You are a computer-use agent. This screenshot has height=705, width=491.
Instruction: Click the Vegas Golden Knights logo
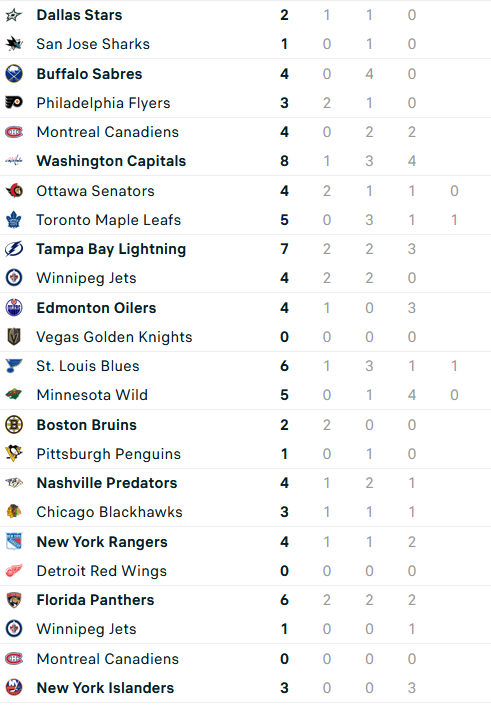tap(14, 337)
